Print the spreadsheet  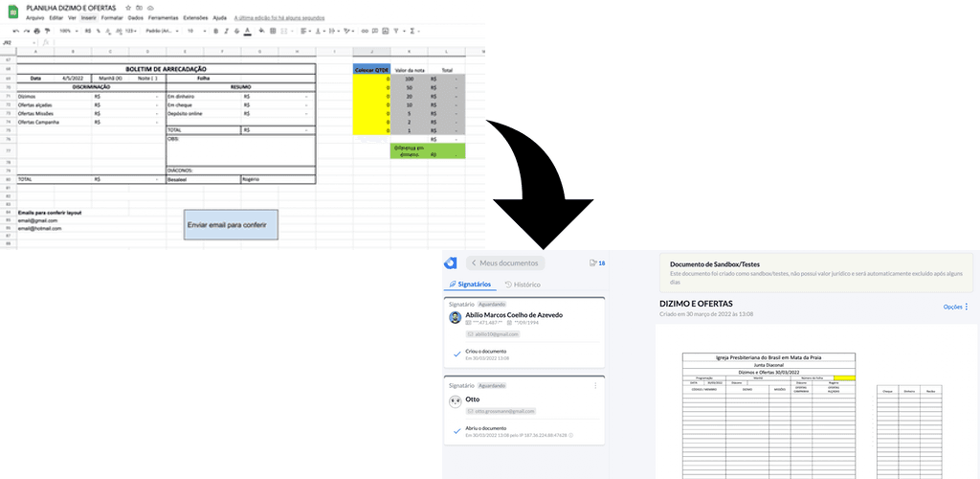tap(37, 31)
